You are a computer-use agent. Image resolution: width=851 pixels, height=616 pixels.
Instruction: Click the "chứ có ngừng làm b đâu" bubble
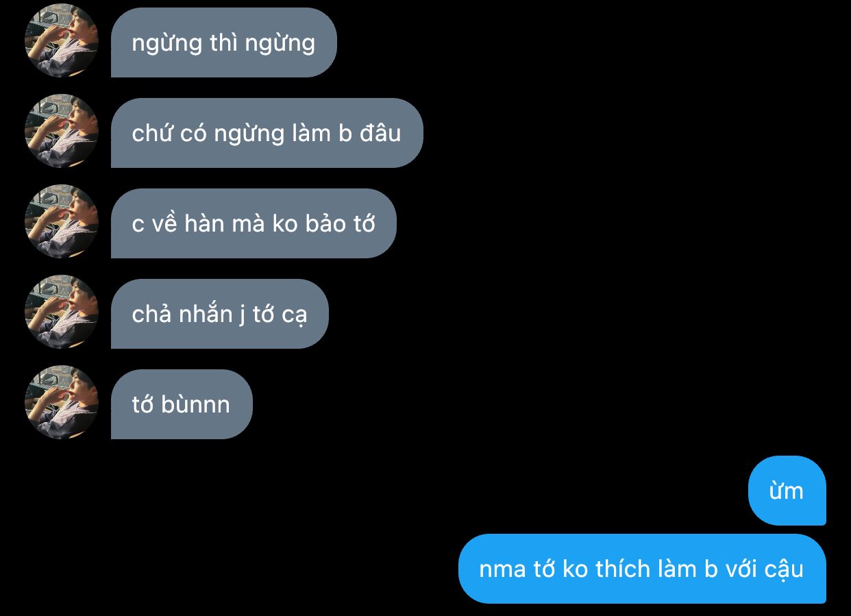(x=267, y=133)
